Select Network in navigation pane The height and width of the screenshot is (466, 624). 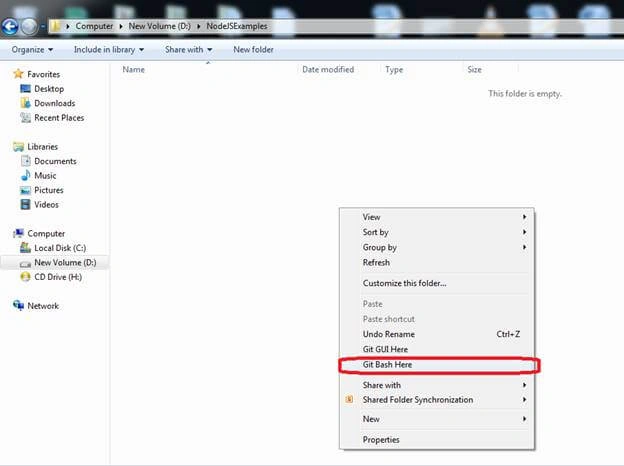coord(43,306)
